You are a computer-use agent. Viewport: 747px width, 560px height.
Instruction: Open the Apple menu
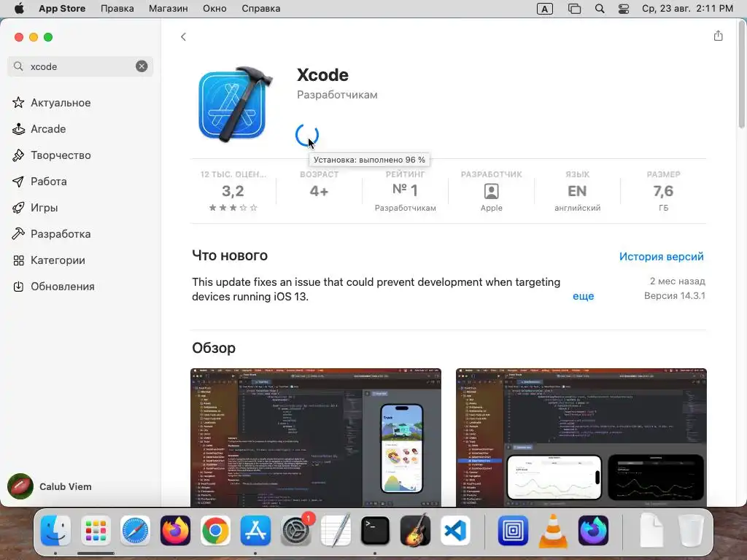[x=19, y=9]
